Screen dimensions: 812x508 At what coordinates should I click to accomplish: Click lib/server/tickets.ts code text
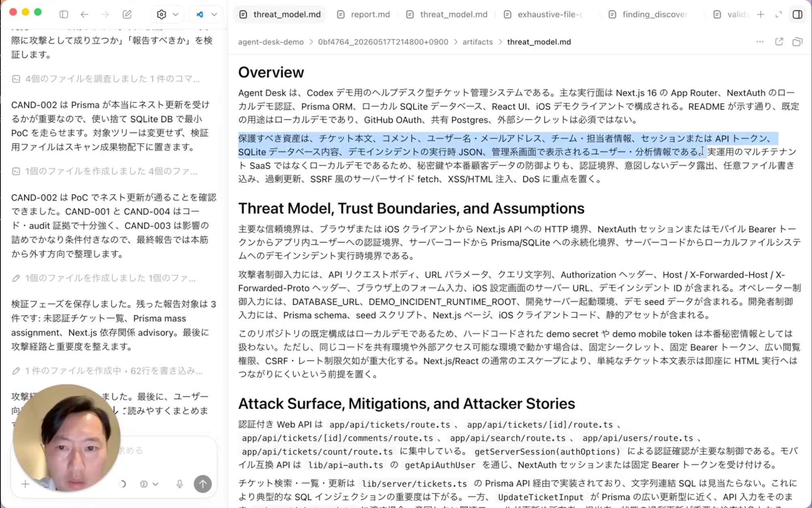(414, 484)
